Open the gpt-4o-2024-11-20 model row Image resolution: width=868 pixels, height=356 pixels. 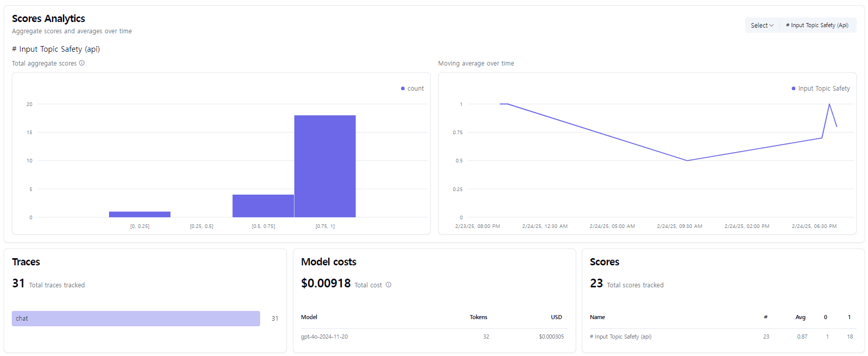coord(324,337)
